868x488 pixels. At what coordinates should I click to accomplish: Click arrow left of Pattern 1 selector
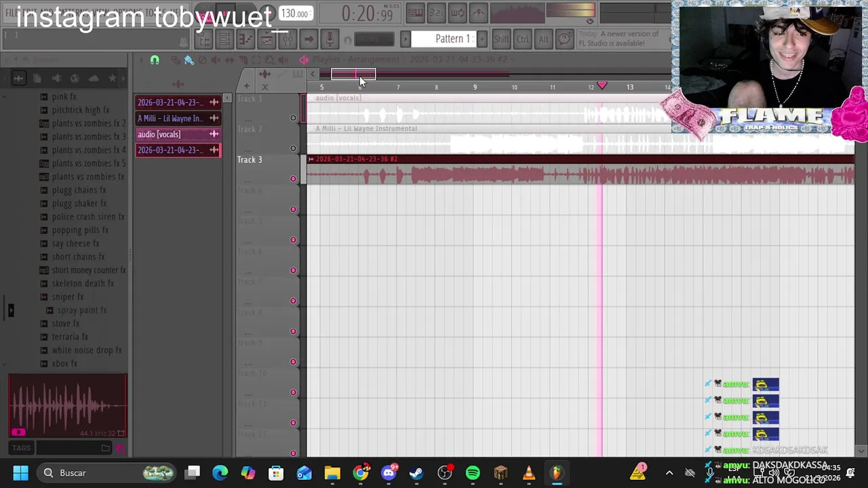[405, 39]
